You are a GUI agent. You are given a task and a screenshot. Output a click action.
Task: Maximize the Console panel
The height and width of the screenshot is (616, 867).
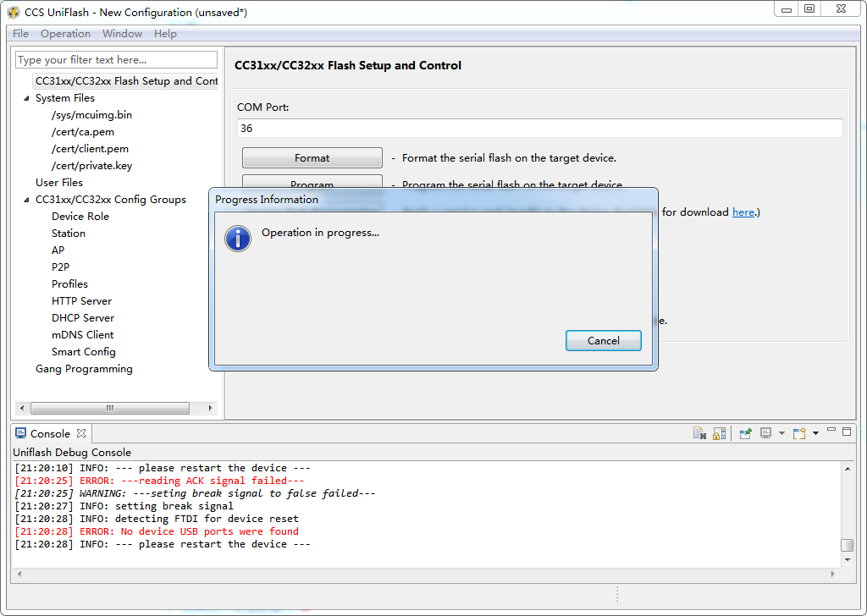847,432
